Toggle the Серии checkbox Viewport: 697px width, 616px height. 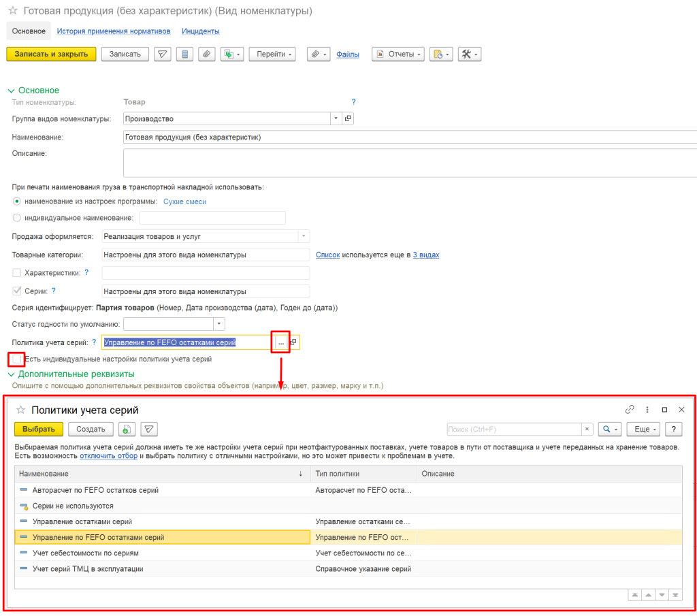17,291
